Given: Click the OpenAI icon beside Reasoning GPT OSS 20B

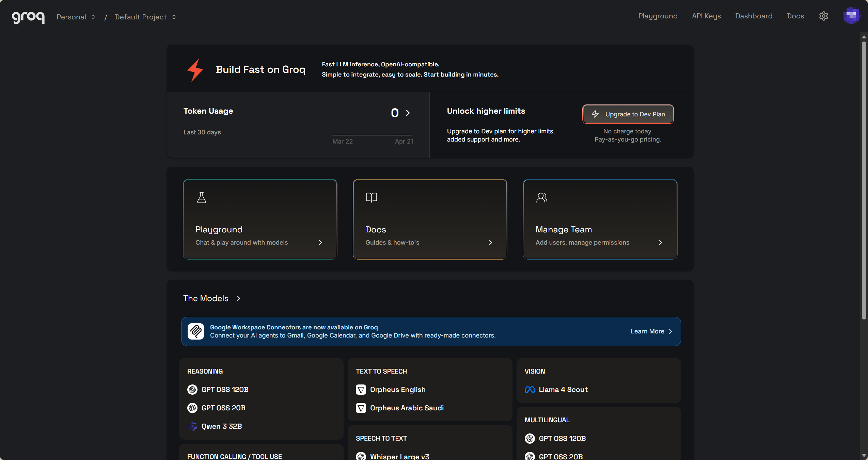Looking at the screenshot, I should [x=192, y=408].
